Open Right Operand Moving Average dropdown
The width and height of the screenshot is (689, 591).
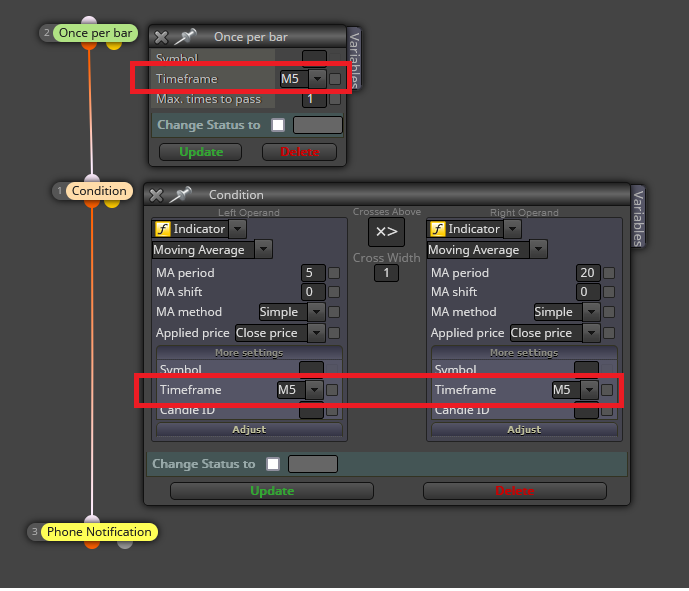(538, 250)
